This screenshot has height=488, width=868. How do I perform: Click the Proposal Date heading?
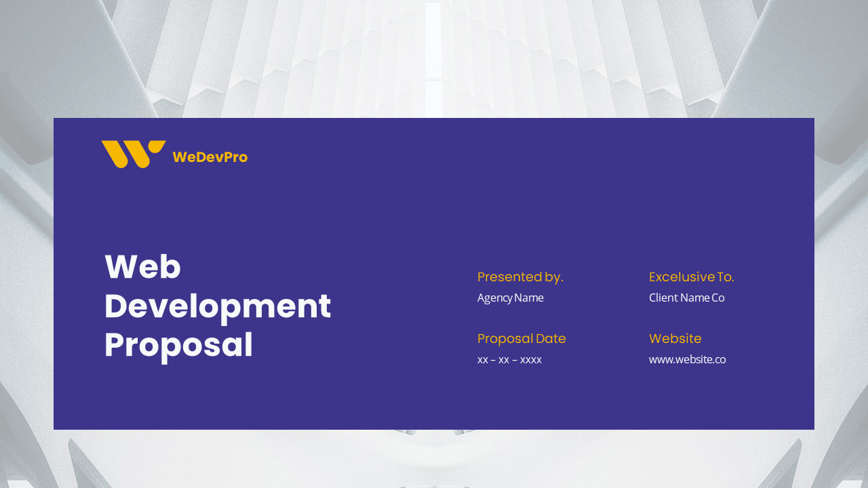[x=521, y=338]
